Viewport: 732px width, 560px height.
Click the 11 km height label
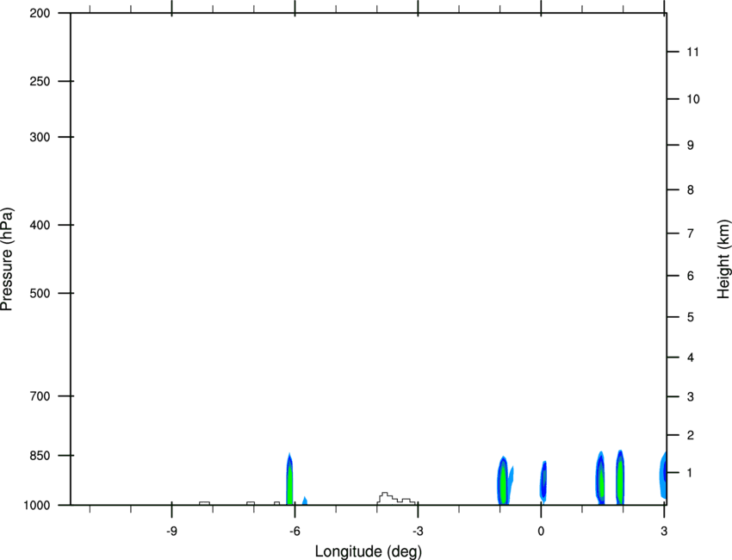click(x=692, y=52)
